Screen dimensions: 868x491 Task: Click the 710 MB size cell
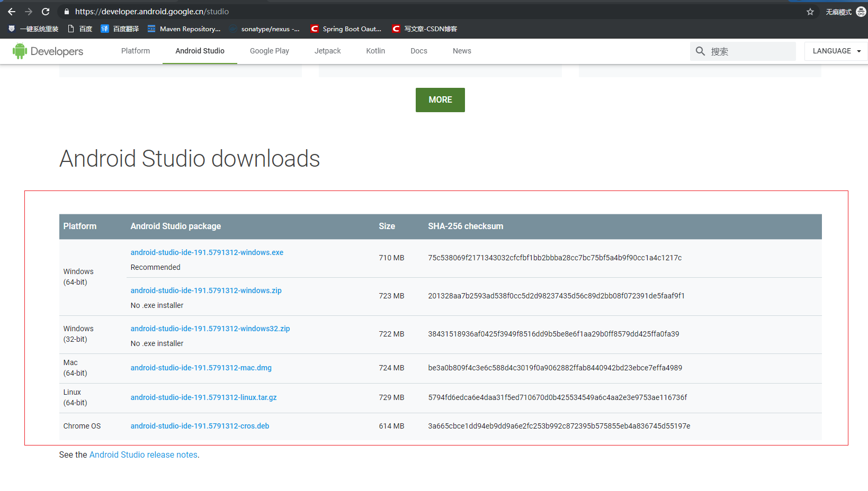[x=391, y=258]
